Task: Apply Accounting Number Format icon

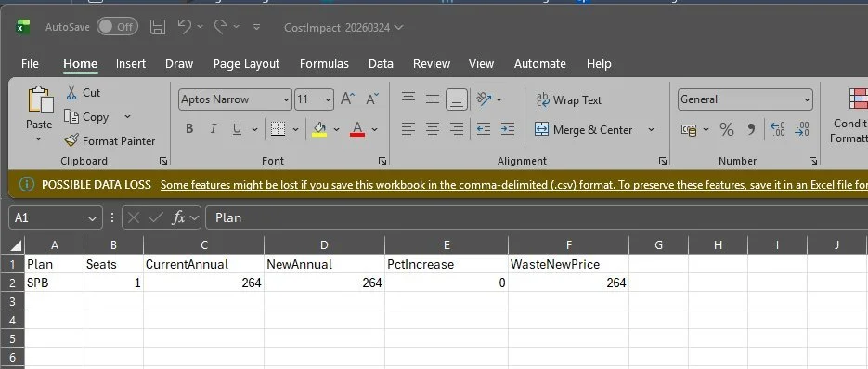Action: pos(689,129)
